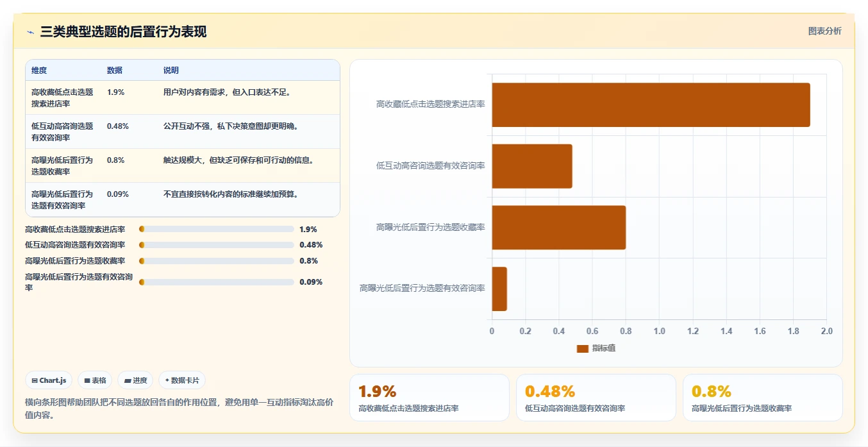This screenshot has width=868, height=447.
Task: Click the table value 0.09%
Action: coord(118,194)
